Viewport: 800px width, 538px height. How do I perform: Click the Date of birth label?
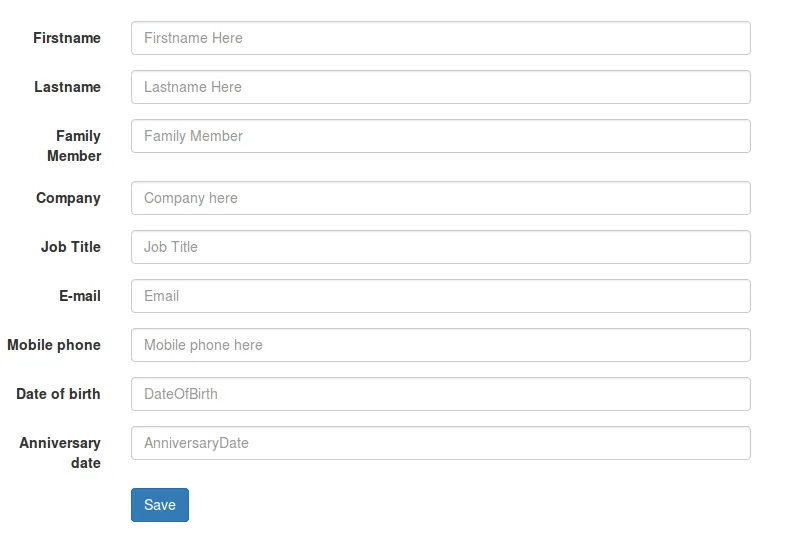(x=58, y=394)
